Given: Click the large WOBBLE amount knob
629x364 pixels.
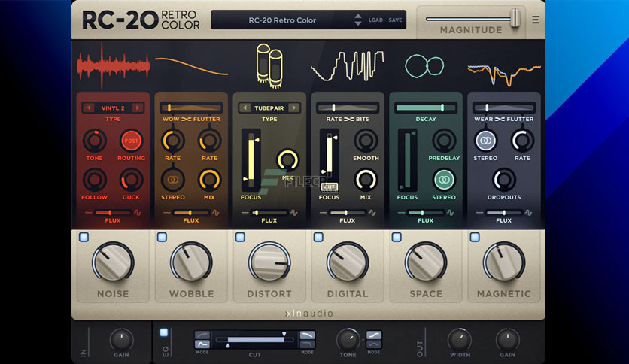Looking at the screenshot, I should [191, 262].
